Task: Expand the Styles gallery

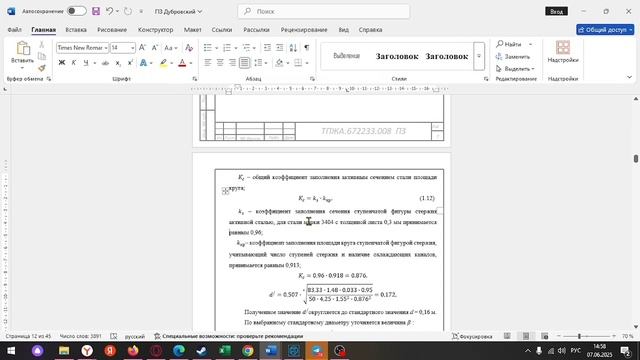Action: pos(479,56)
